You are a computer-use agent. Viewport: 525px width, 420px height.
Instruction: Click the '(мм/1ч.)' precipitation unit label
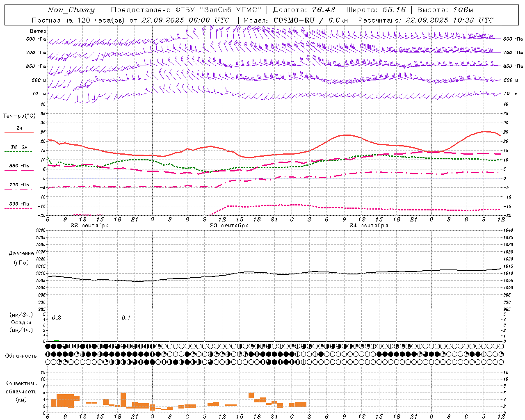[x=21, y=330]
